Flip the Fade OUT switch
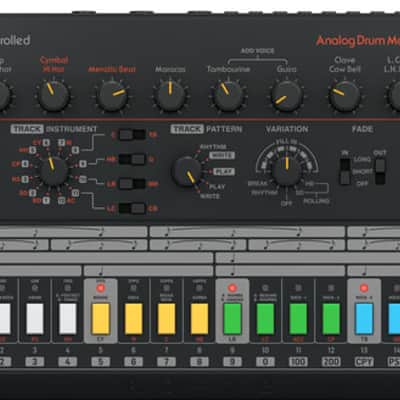 pyautogui.click(x=380, y=172)
